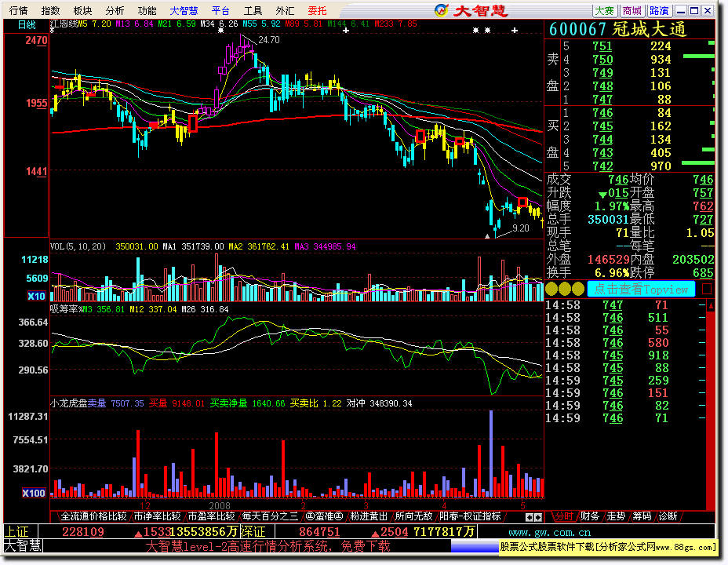Image resolution: width=728 pixels, height=565 pixels.
Task: Click the 大赛 button
Action: (x=605, y=11)
